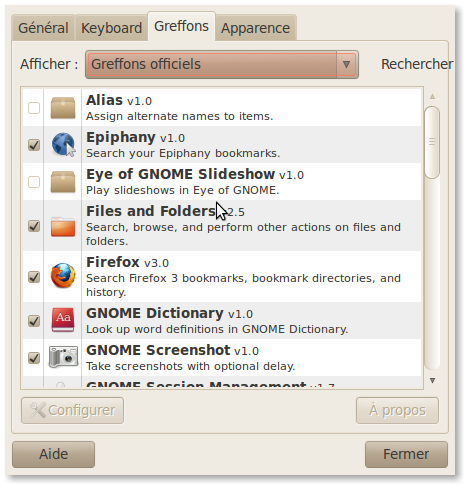Viewport: 464px width, 484px height.
Task: Click the GNOME Screenshot camera icon
Action: [63, 357]
